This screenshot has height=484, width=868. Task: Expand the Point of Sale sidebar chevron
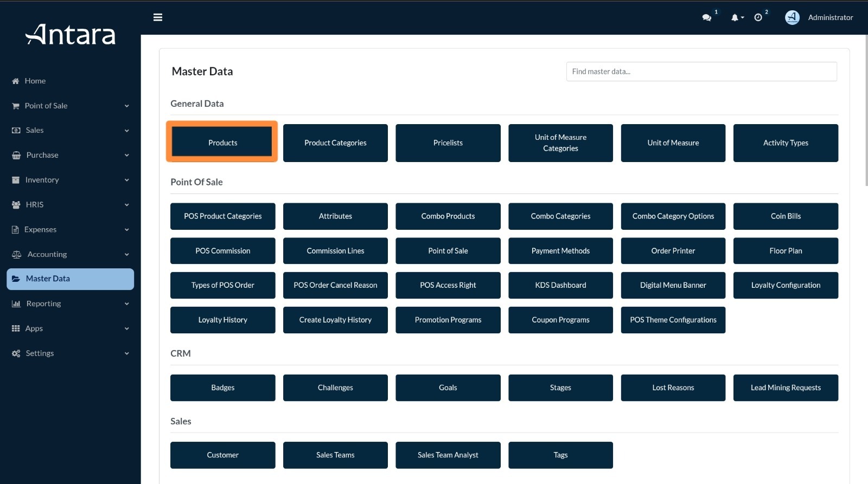(x=127, y=106)
